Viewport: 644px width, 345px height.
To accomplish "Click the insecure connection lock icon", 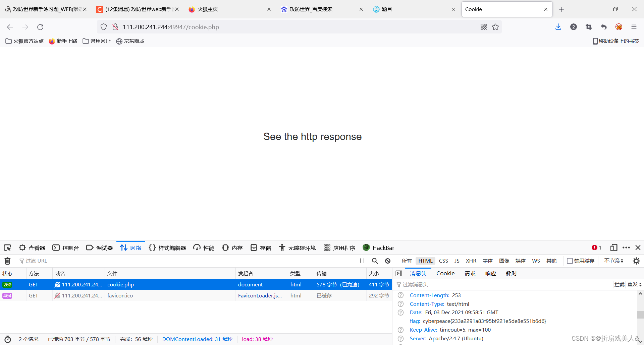I will pyautogui.click(x=115, y=27).
